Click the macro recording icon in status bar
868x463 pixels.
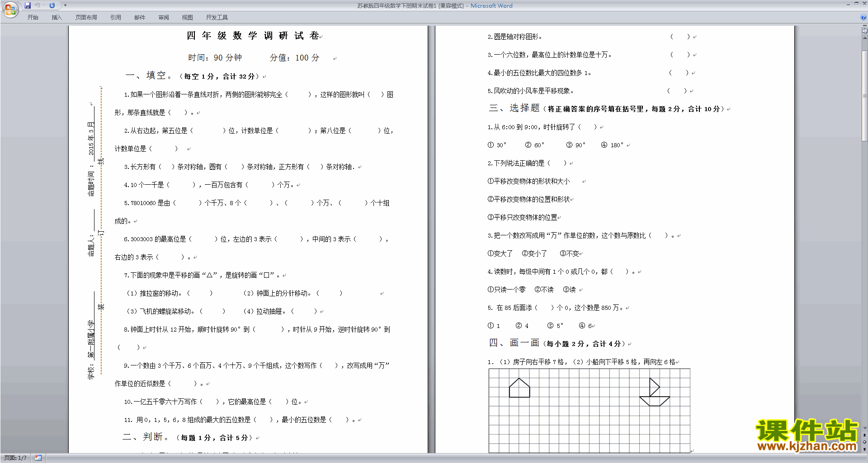tap(38, 458)
